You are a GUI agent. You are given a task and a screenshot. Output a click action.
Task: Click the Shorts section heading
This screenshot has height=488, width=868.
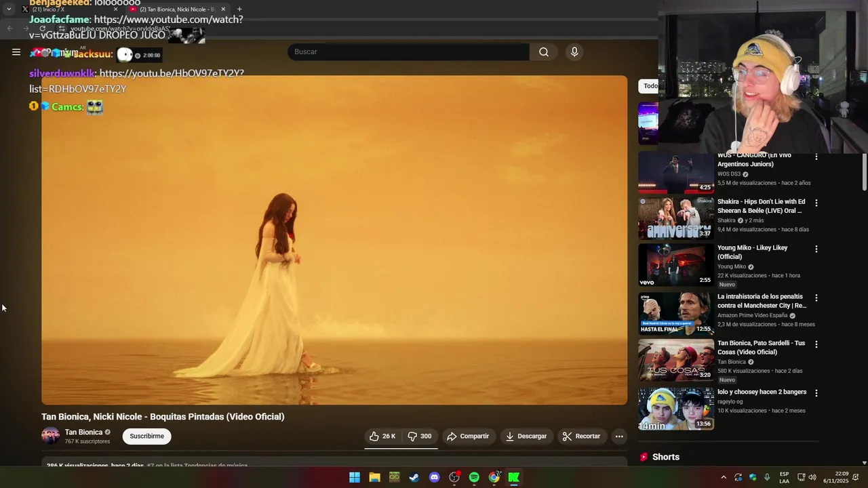(x=665, y=457)
